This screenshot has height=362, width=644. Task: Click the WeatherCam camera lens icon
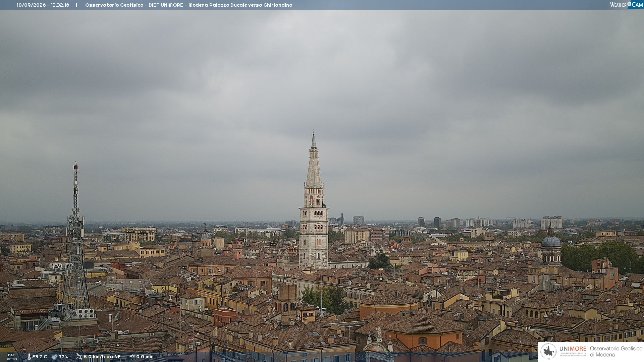(x=629, y=4)
